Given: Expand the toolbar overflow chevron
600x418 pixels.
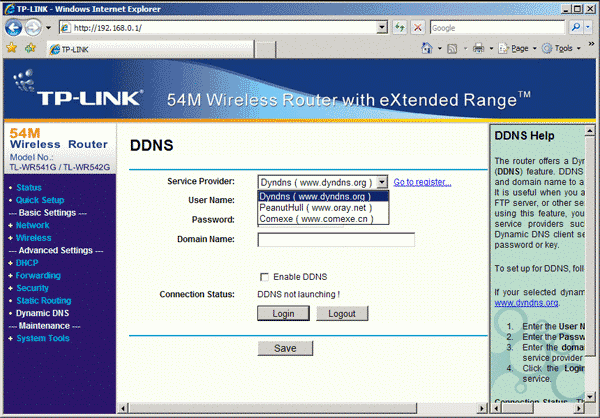Looking at the screenshot, I should [x=592, y=44].
